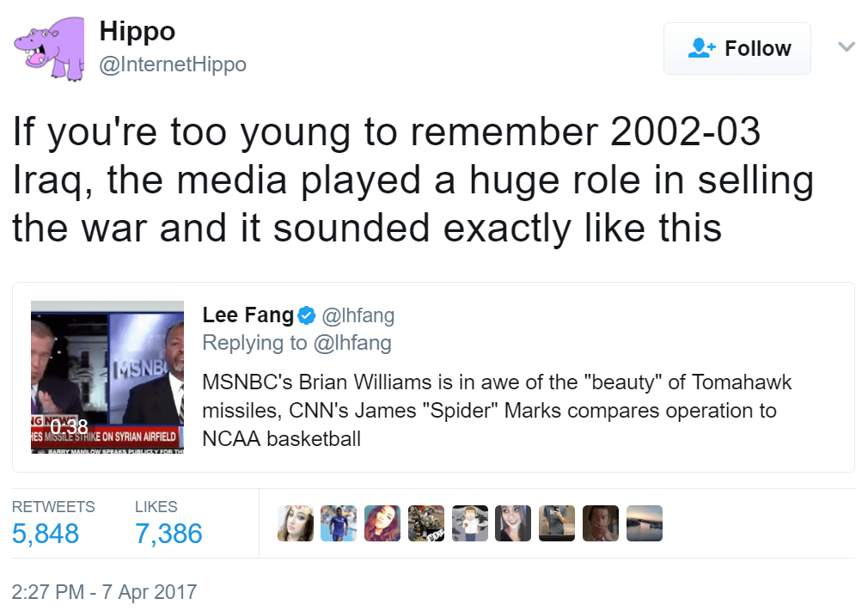
Task: Open liker avatar of a mirror selfie
Action: pos(557,523)
